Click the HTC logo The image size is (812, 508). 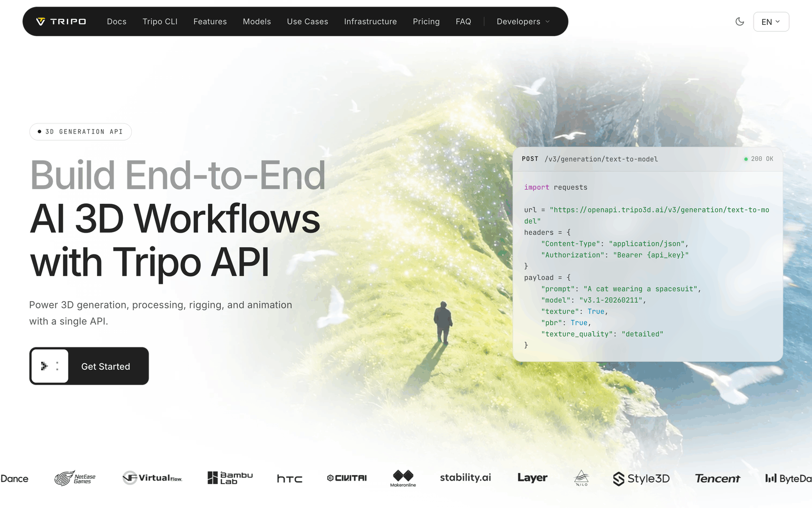[x=290, y=479]
